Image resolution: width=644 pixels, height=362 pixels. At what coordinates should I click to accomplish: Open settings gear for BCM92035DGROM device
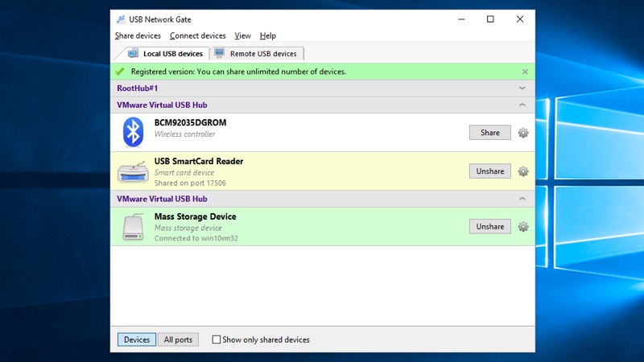pyautogui.click(x=522, y=133)
